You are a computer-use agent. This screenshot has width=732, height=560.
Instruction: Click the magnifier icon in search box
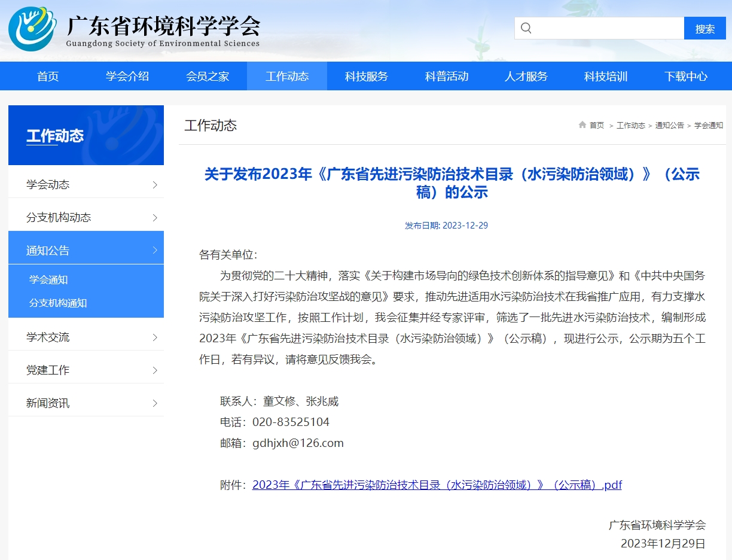(526, 28)
